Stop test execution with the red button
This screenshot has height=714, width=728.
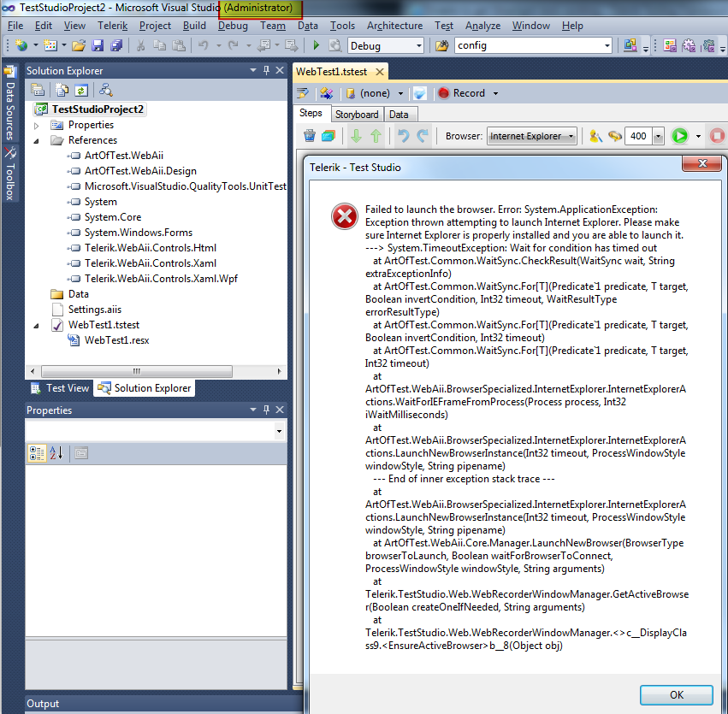click(x=718, y=136)
